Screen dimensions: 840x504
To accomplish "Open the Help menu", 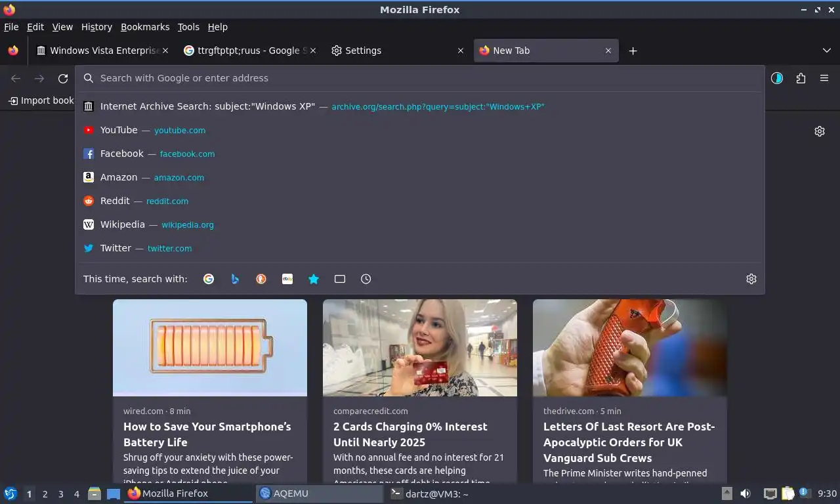I will [217, 27].
